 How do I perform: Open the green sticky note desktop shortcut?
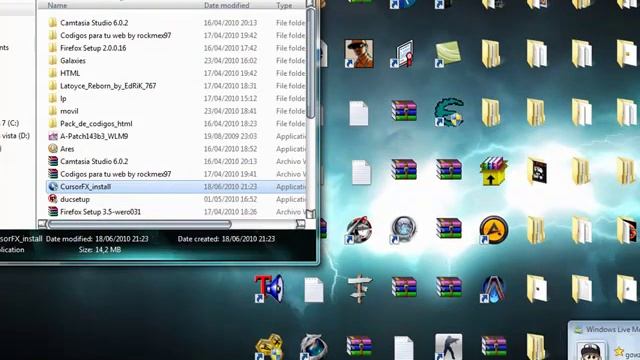click(448, 53)
